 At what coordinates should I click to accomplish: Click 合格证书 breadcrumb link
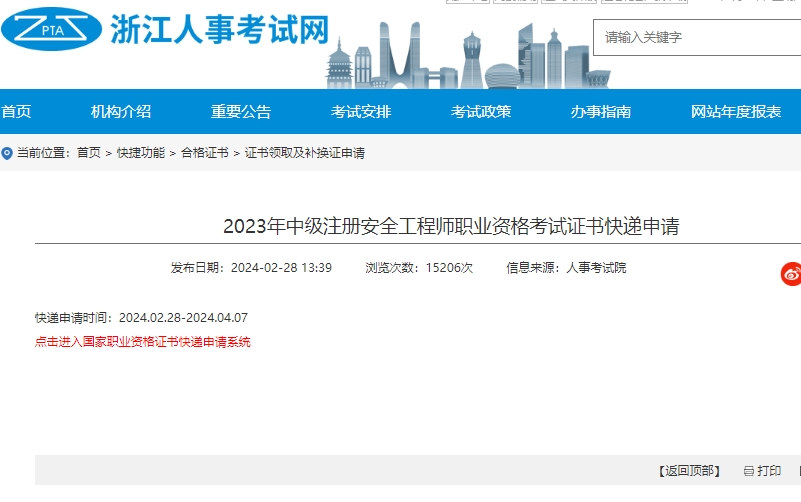pos(205,153)
